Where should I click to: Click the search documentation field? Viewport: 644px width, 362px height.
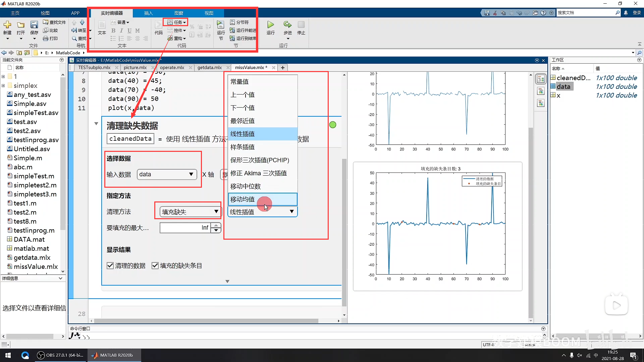click(x=586, y=13)
